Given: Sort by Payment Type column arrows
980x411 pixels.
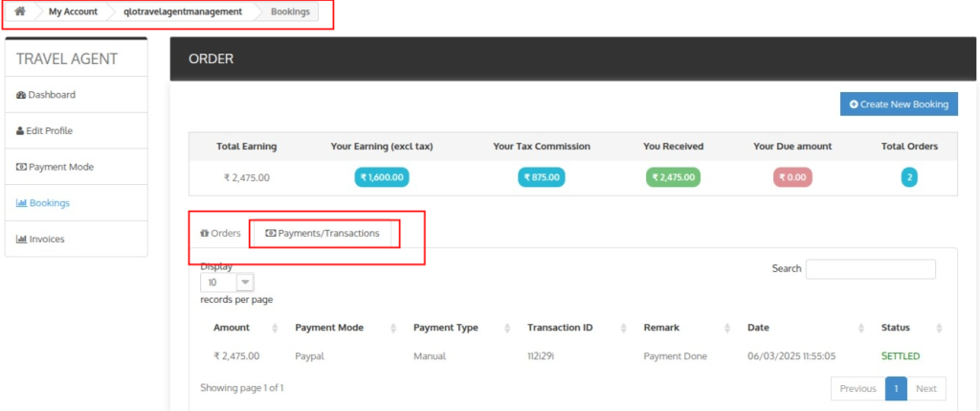Looking at the screenshot, I should 507,328.
